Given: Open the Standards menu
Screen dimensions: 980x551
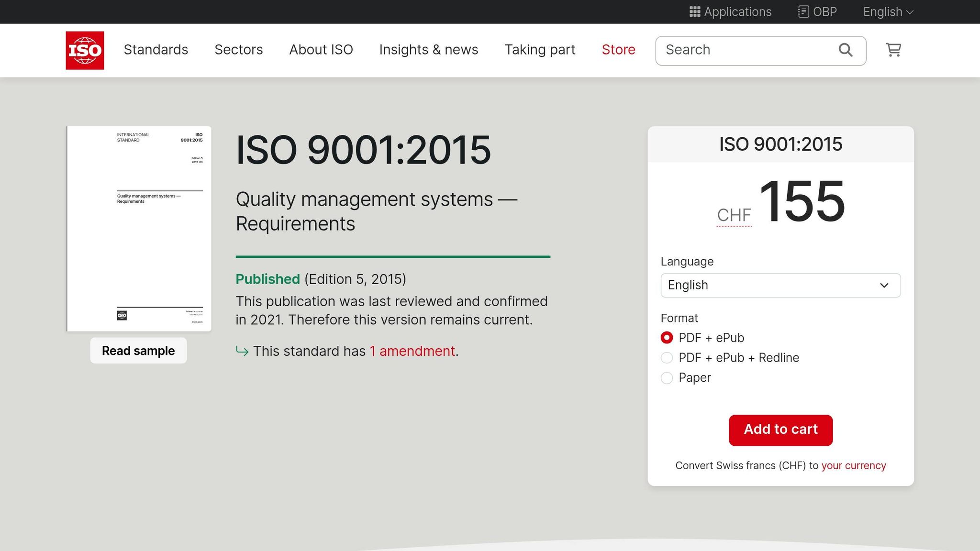Looking at the screenshot, I should pyautogui.click(x=156, y=50).
